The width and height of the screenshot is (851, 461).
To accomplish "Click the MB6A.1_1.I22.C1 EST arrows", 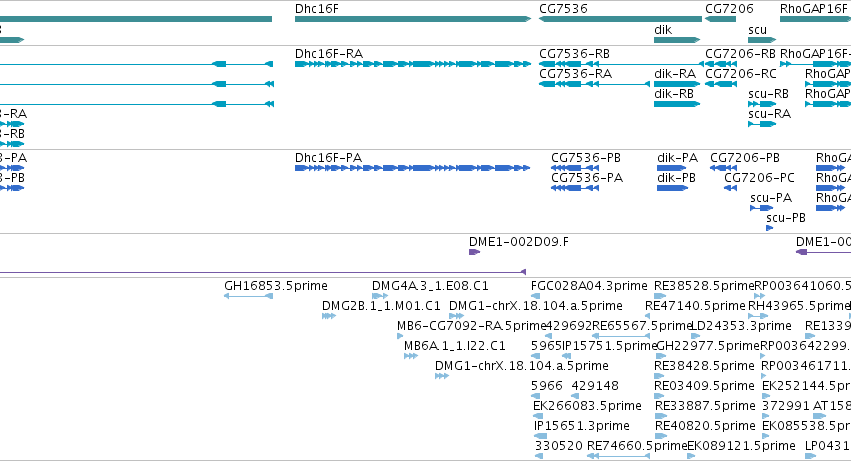I will tap(411, 356).
